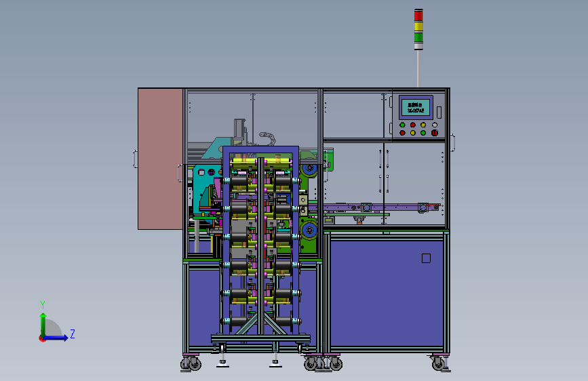Click the white push button on control panel
The image size is (588, 381).
coord(435,125)
